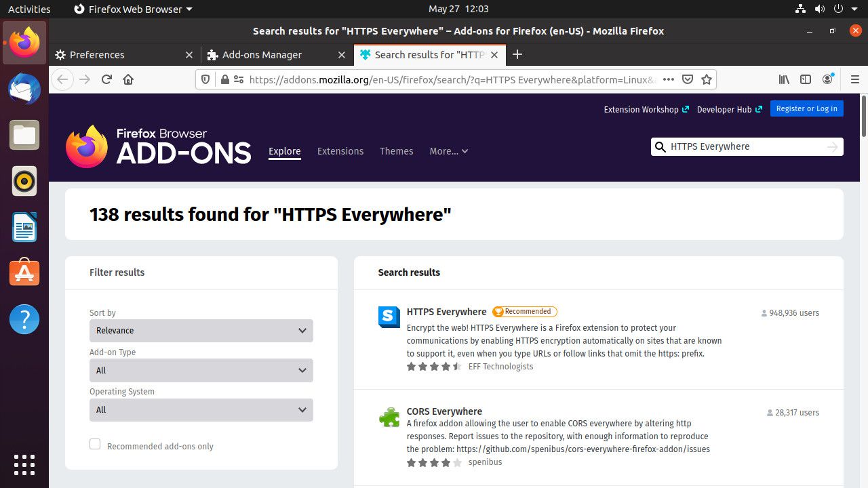This screenshot has height=488, width=868.
Task: Open the clock showing May 27 12:03
Action: point(458,9)
